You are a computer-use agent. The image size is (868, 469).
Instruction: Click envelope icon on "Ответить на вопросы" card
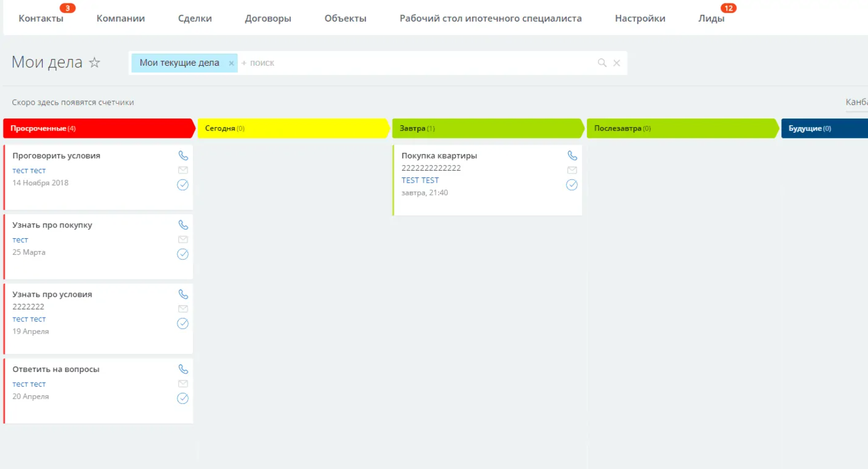[x=183, y=384]
